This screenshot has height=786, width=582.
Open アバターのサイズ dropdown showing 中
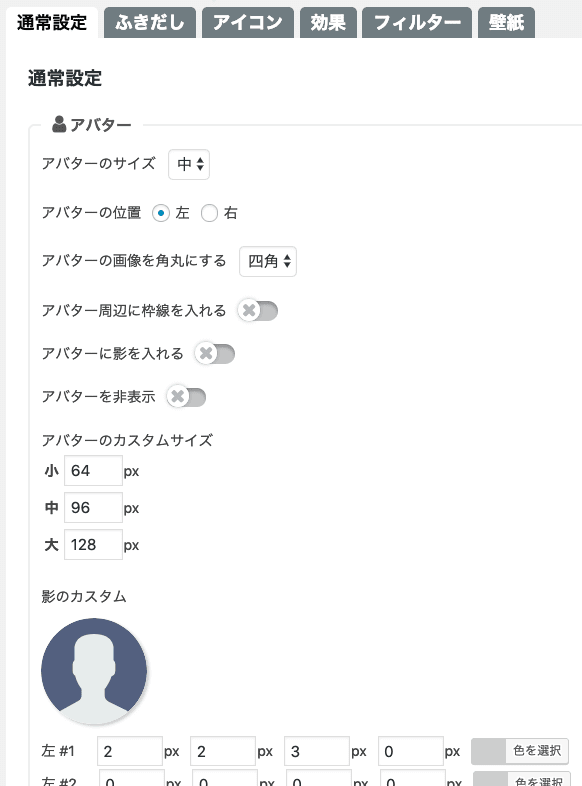[x=189, y=164]
